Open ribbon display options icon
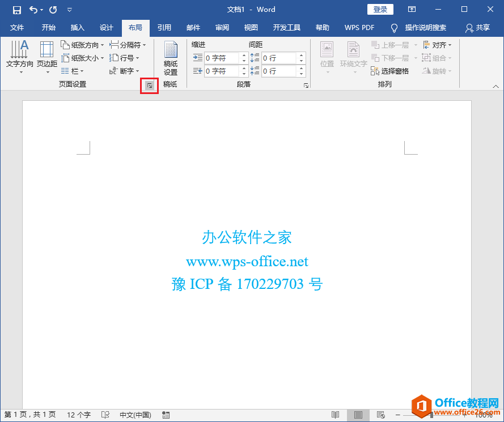The height and width of the screenshot is (422, 504). tap(412, 9)
